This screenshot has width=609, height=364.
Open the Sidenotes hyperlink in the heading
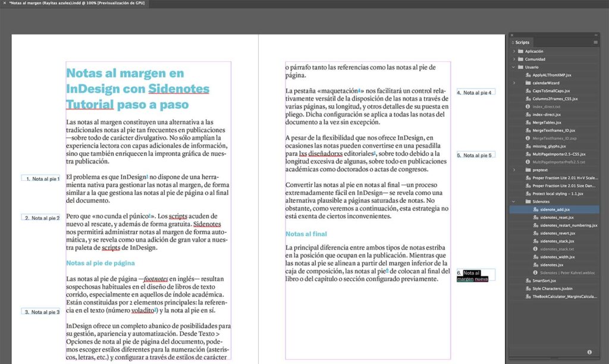[x=180, y=88]
